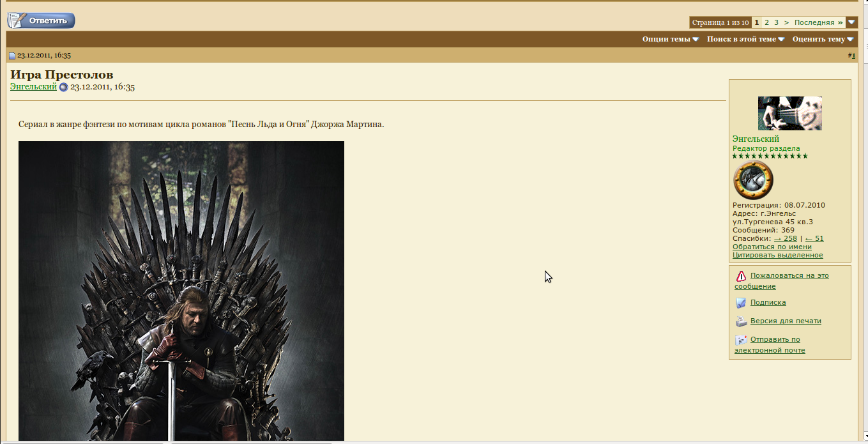Image resolution: width=868 pixels, height=444 pixels.
Task: Go to page 2 of the thread
Action: (x=767, y=22)
